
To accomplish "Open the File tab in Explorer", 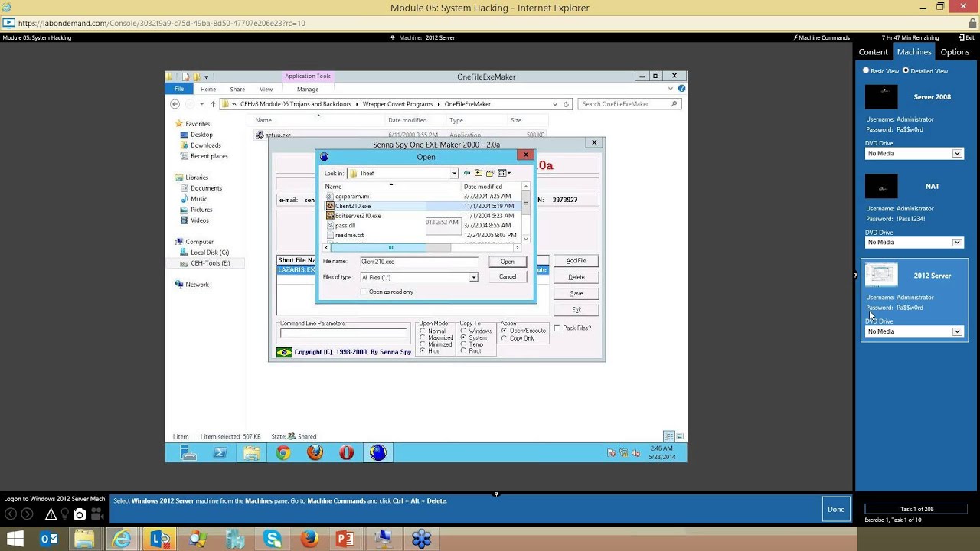I will pyautogui.click(x=178, y=89).
